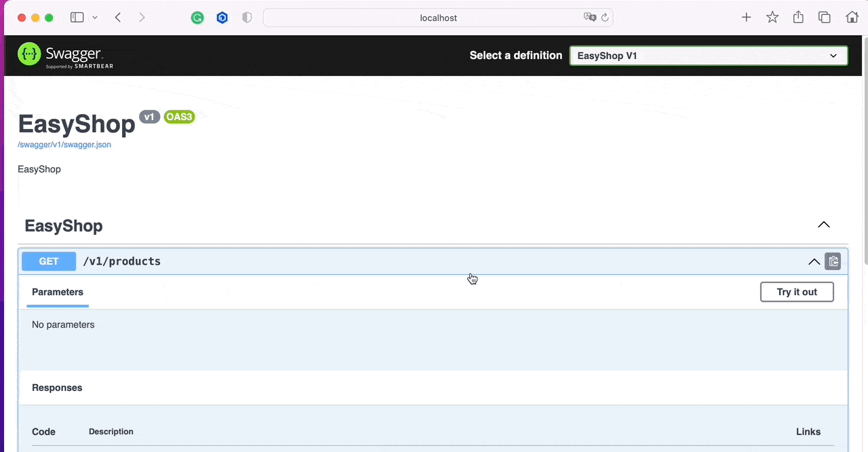The width and height of the screenshot is (868, 452).
Task: Open the Grammarly extension
Action: [x=197, y=18]
